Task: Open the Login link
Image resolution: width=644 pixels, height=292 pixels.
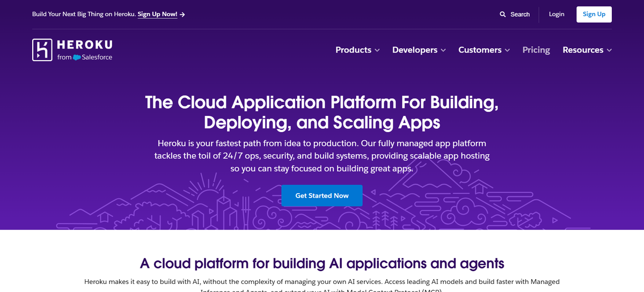Action: (x=557, y=14)
